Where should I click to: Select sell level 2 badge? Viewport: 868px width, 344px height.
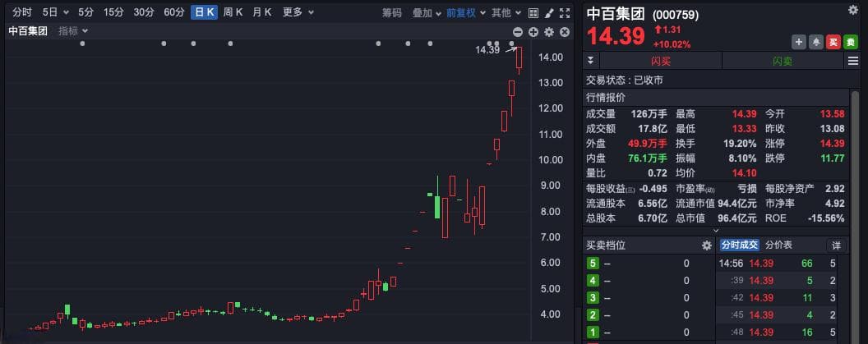(x=593, y=315)
